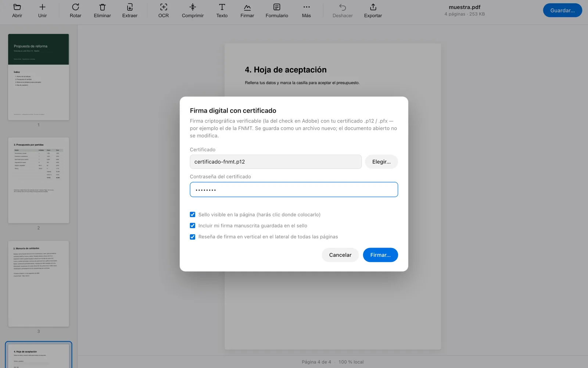Click the certificado-fnmt.p12 certificate field
This screenshot has width=588, height=368.
click(276, 162)
